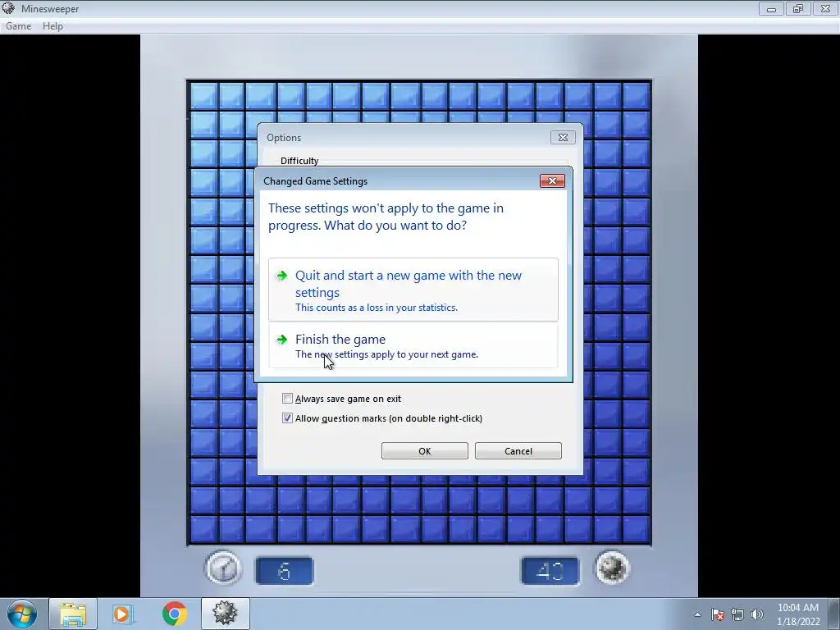Open Action Center flag icon in tray

click(718, 614)
